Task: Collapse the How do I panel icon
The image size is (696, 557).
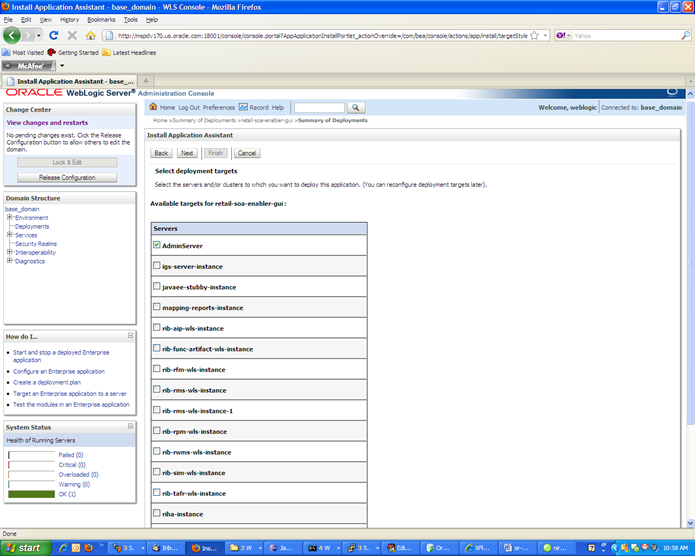Action: 130,336
